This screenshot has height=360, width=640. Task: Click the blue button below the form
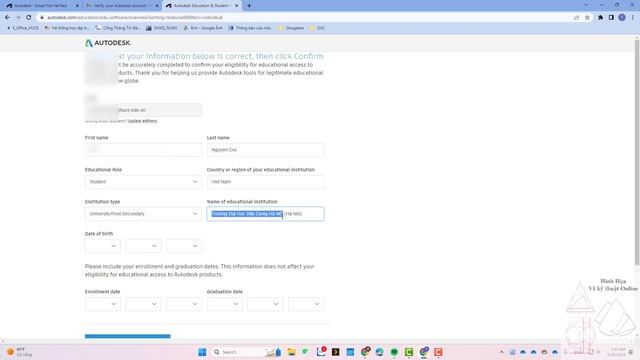click(128, 336)
